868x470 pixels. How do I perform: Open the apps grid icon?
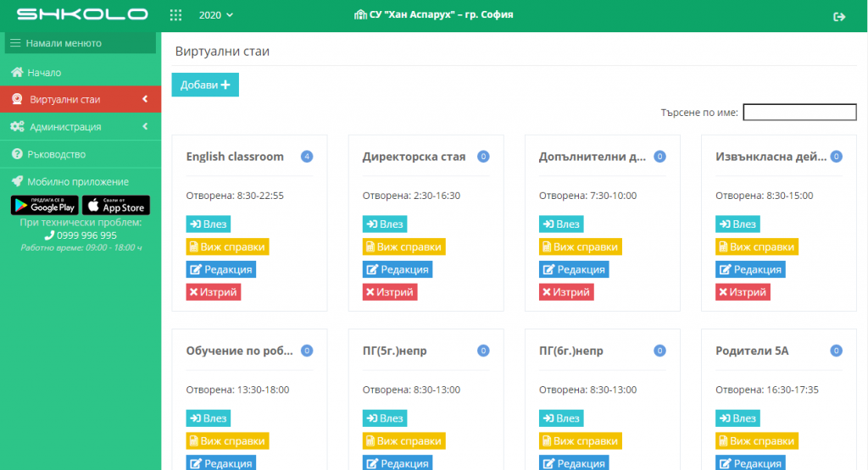point(175,15)
